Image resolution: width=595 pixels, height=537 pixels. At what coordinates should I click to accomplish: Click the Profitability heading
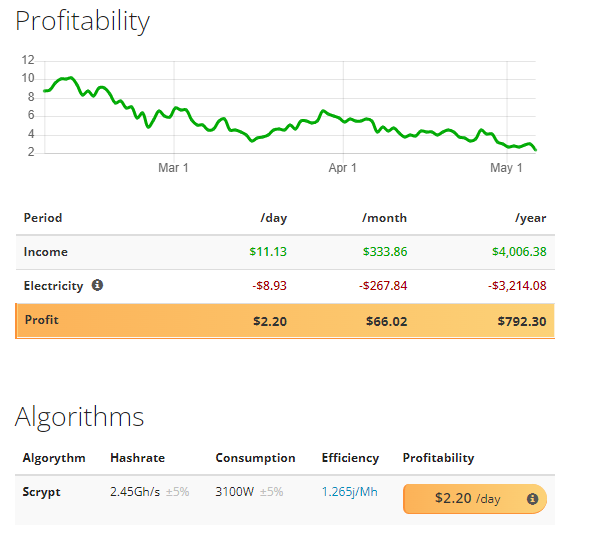[x=82, y=21]
